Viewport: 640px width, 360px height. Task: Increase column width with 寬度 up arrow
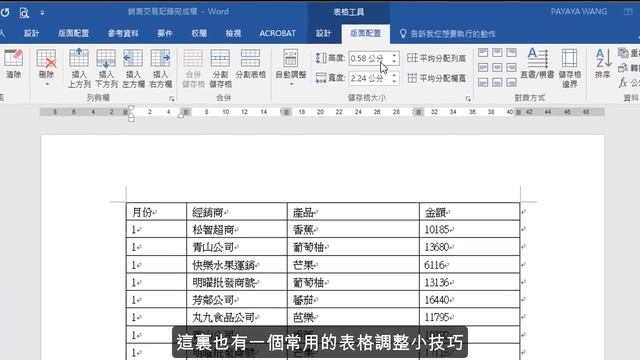pyautogui.click(x=394, y=75)
